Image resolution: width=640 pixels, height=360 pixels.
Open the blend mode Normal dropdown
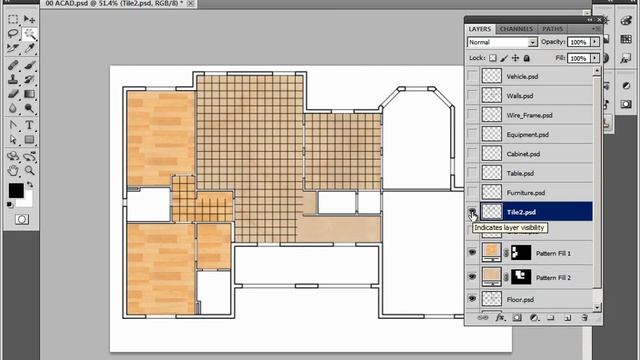point(502,42)
